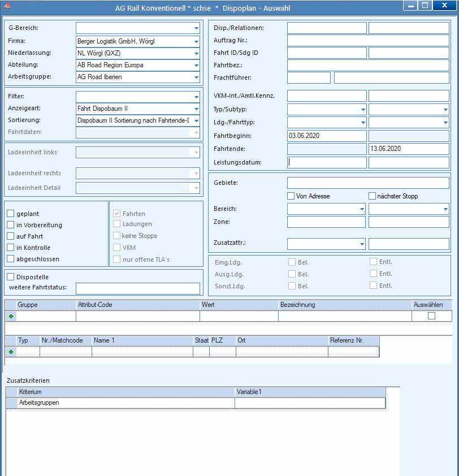
Task: Open the Zusatzattr. dropdown
Action: coord(362,244)
